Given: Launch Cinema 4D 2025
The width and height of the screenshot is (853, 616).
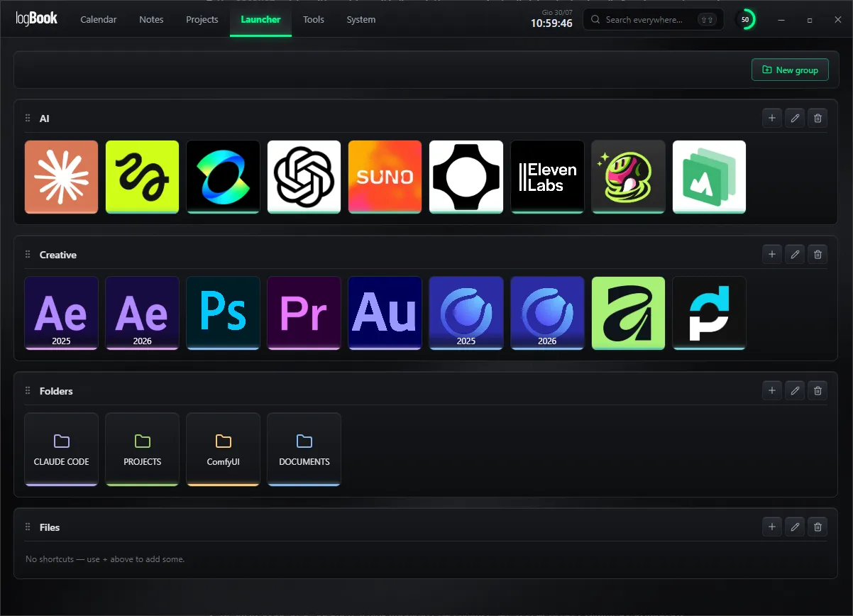Looking at the screenshot, I should [466, 313].
